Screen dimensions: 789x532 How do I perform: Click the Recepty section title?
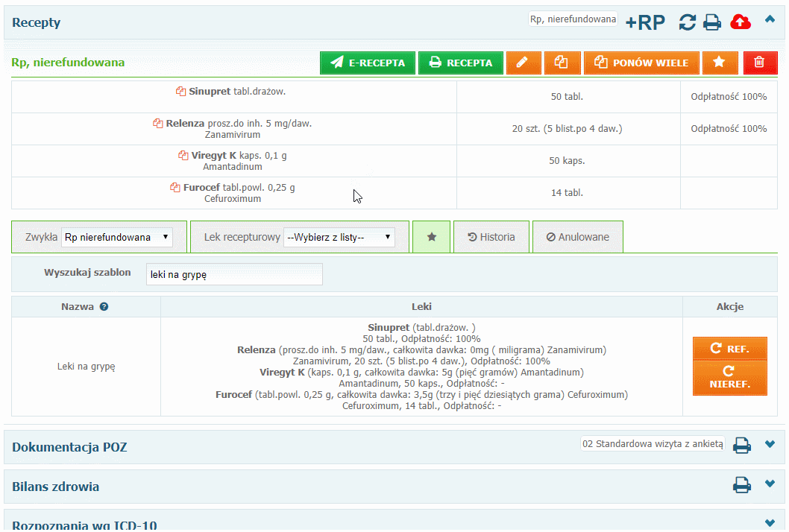pos(37,22)
